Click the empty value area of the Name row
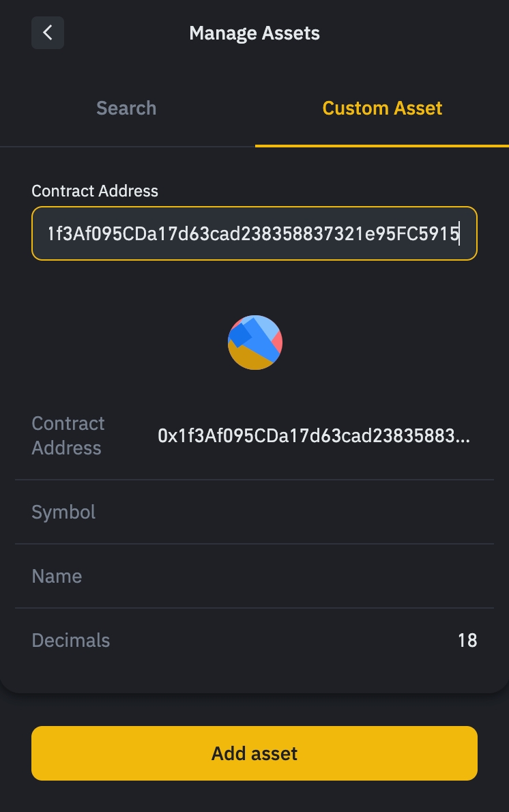This screenshot has width=509, height=812. tap(341, 576)
